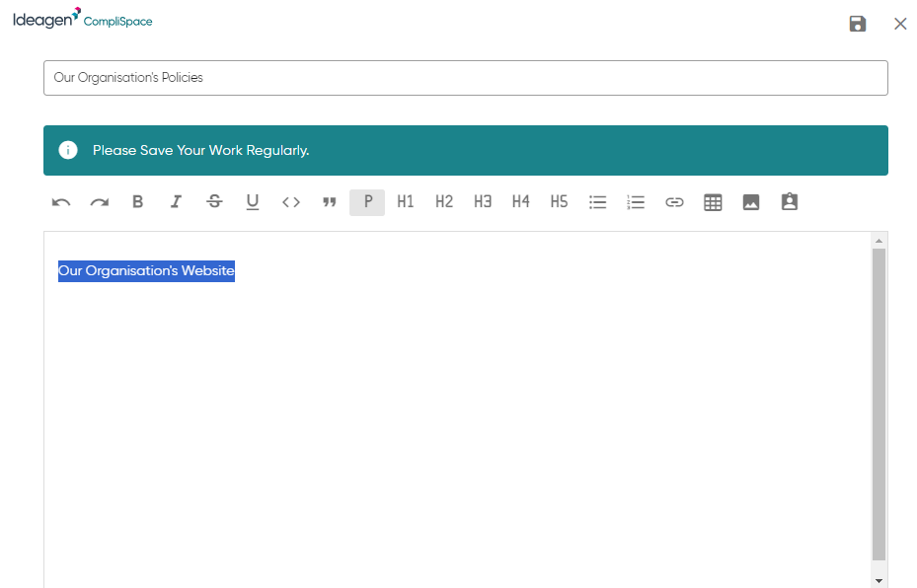
Task: Click the Undo arrow icon
Action: point(61,202)
